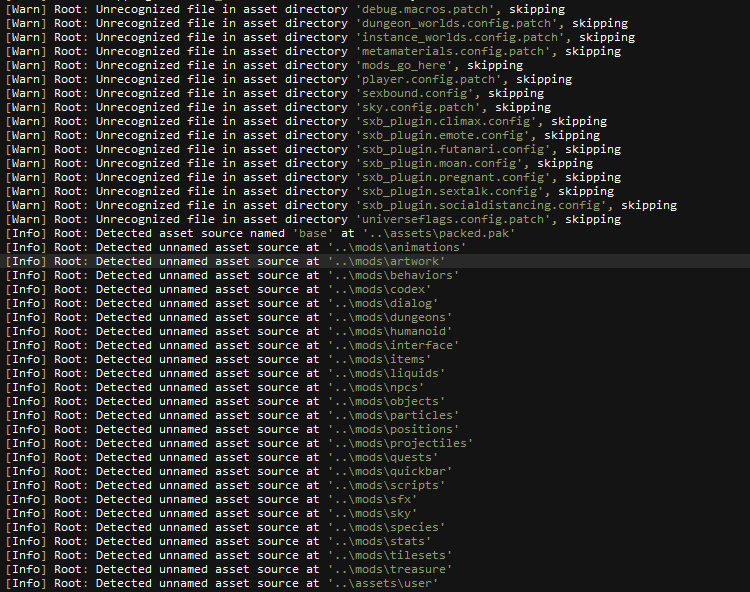Image resolution: width=750 pixels, height=592 pixels.
Task: Click the '..\mods\stats' path
Action: 379,540
